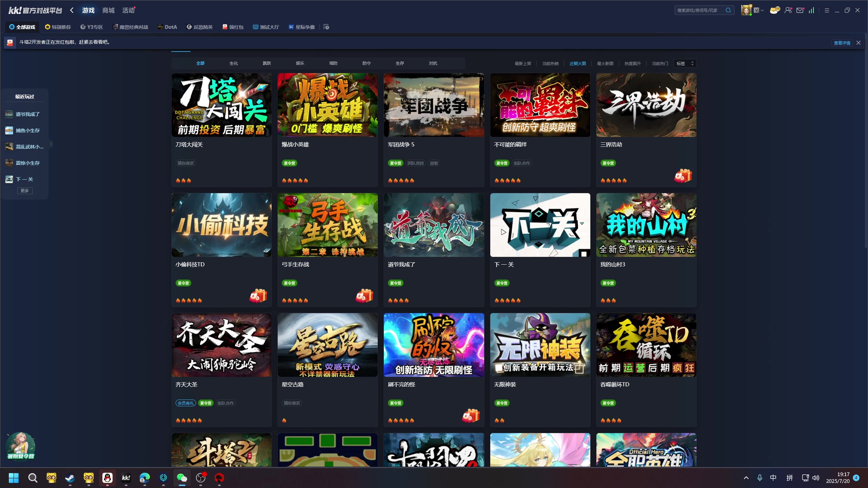Sort by 热度飙升
868x488 pixels.
633,63
